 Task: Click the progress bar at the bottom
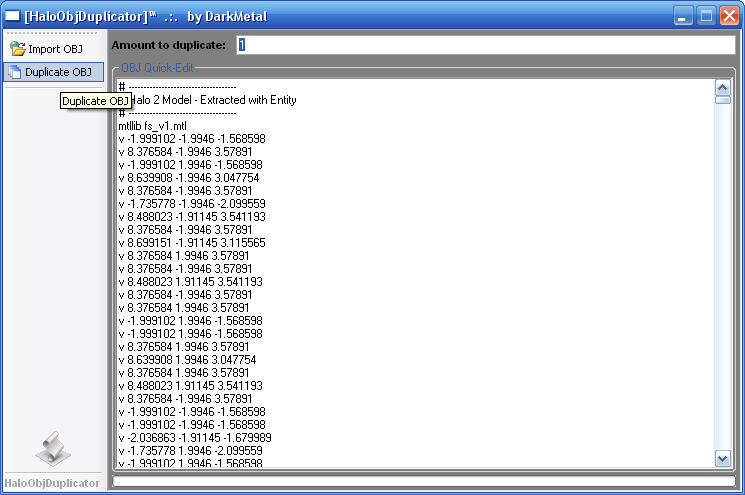pyautogui.click(x=423, y=481)
